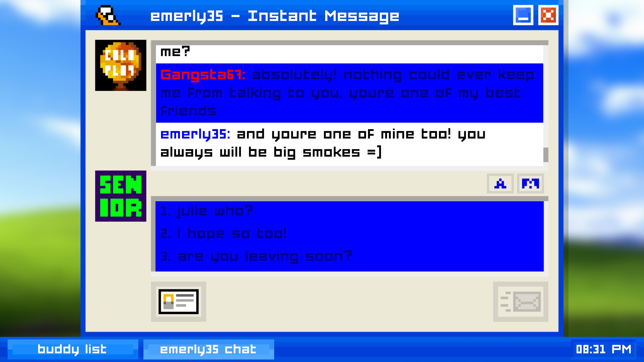Switch to the buddy list taskbar tab

pos(73,349)
